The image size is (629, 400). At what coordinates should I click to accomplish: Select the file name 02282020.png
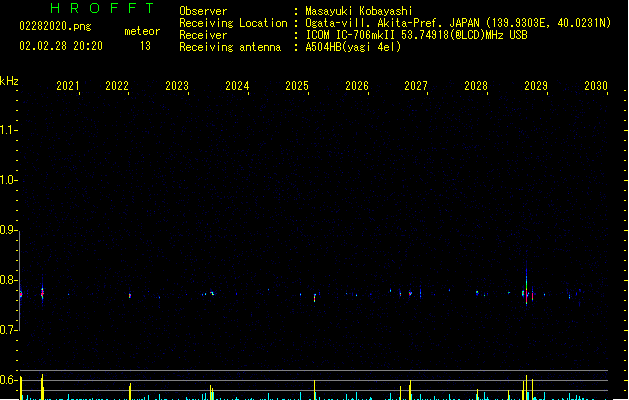55,26
